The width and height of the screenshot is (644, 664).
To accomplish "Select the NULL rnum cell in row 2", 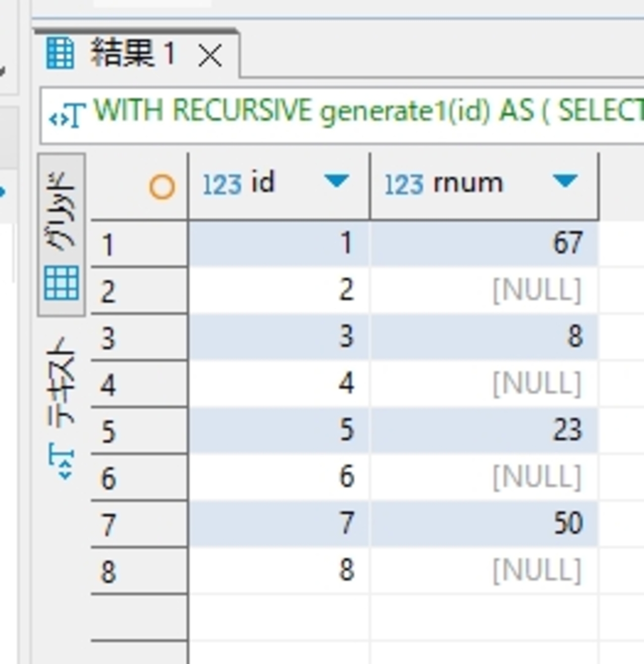I will [x=483, y=290].
